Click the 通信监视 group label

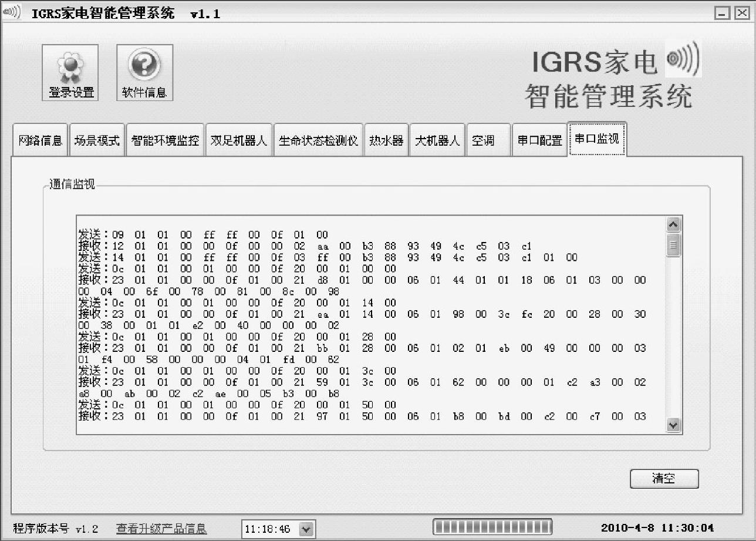[72, 184]
